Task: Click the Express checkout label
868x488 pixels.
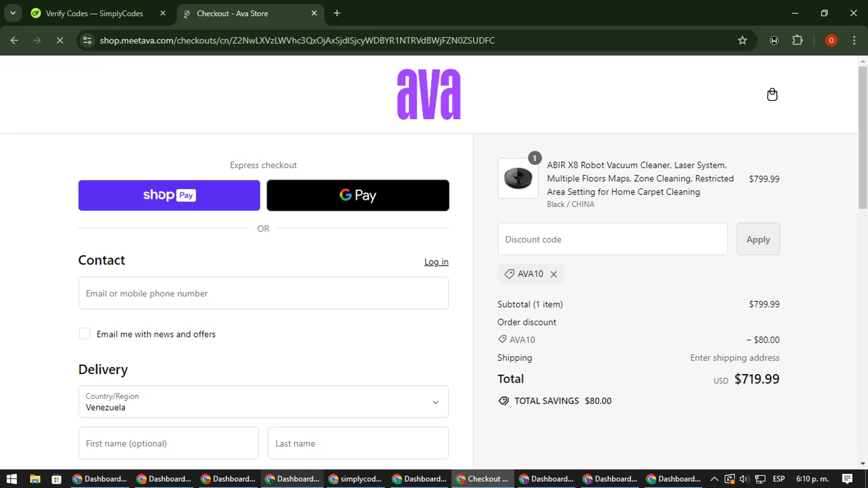Action: [x=263, y=165]
